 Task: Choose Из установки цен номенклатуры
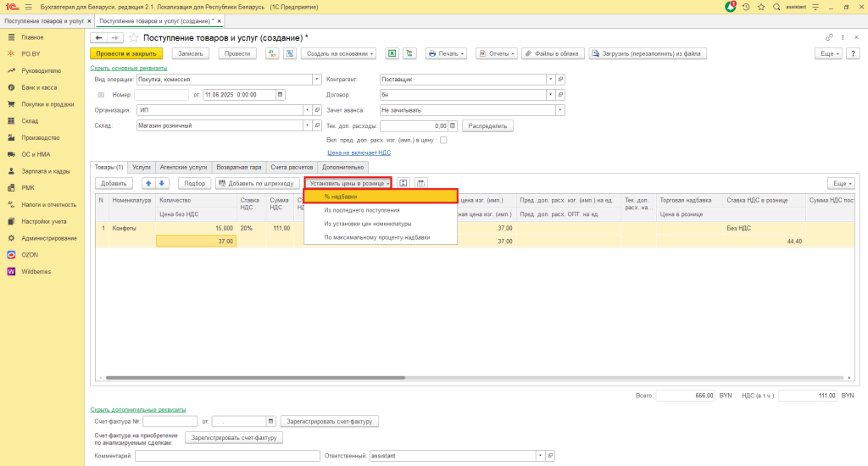(x=381, y=224)
